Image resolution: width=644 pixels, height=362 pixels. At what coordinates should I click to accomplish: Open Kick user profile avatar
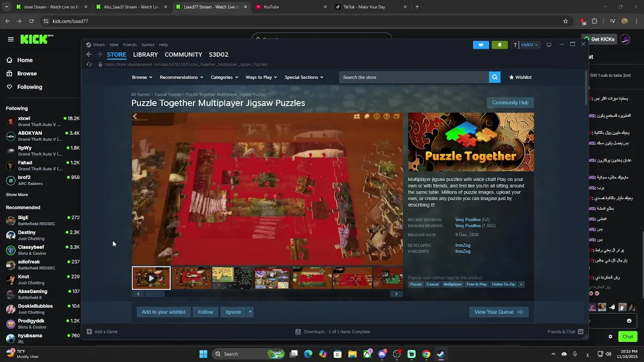tap(625, 39)
